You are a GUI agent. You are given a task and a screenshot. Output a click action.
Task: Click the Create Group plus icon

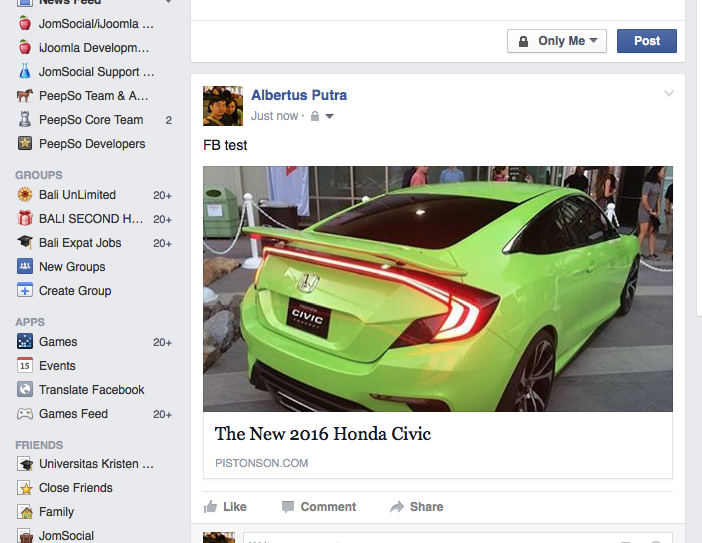point(25,291)
